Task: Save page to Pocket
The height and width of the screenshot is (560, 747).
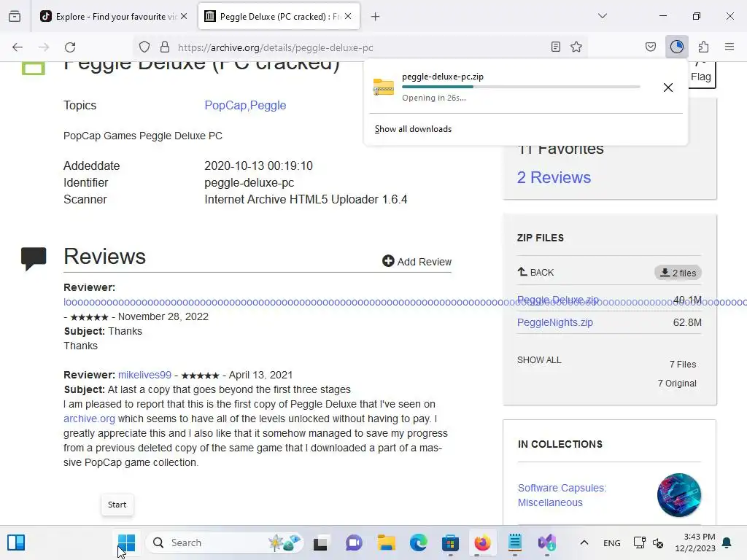Action: pos(651,47)
